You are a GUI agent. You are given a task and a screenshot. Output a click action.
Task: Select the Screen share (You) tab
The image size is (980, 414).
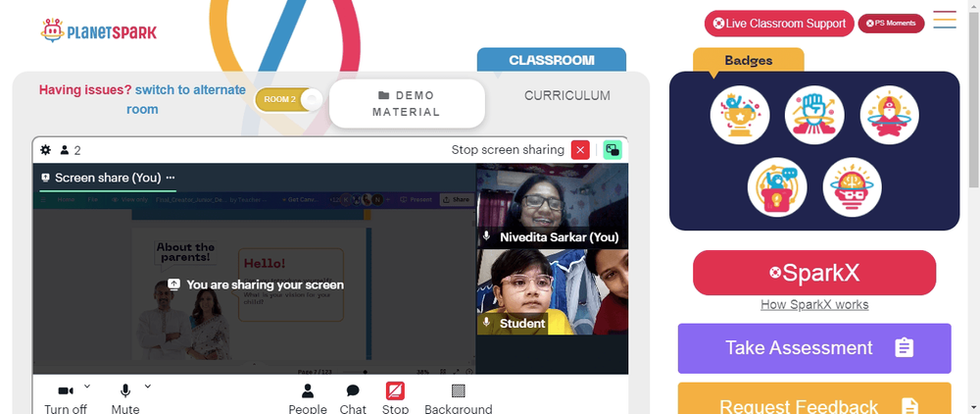(x=108, y=178)
